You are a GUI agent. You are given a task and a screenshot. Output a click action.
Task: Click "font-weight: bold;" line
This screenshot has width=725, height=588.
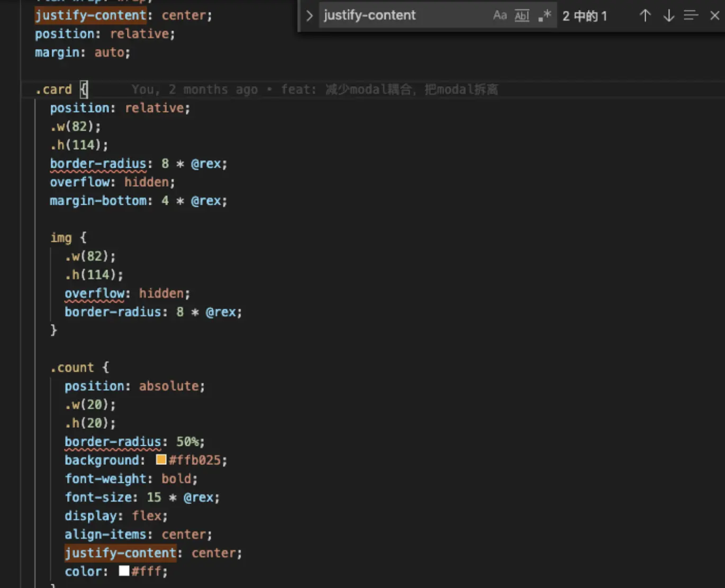click(x=131, y=479)
